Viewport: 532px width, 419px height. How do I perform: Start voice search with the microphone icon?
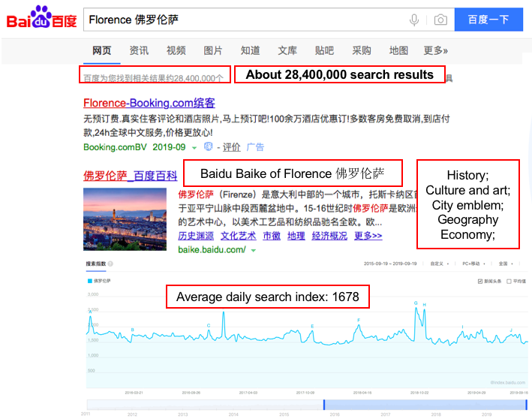414,20
